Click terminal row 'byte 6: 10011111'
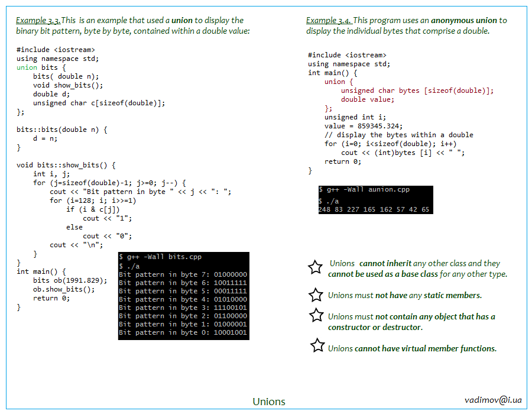 click(183, 283)
